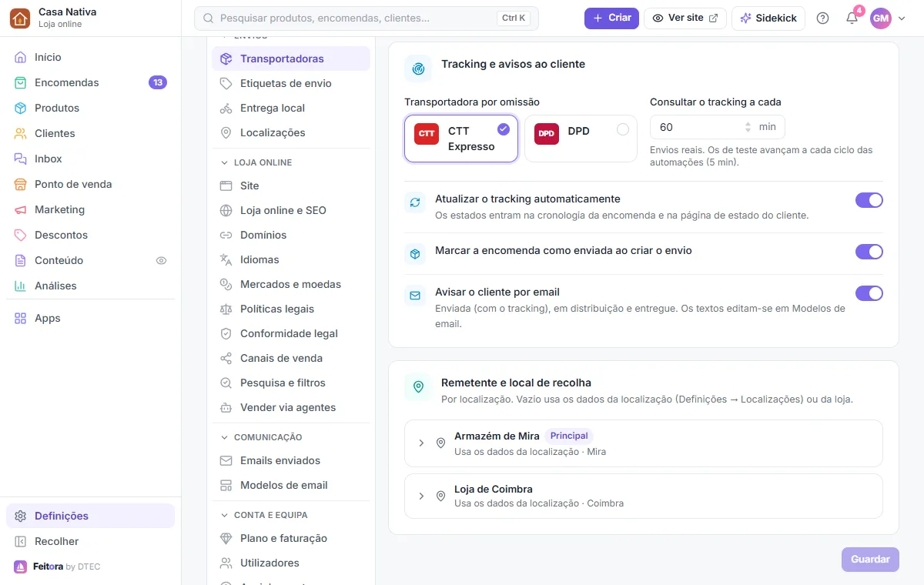
Task: Click the Tracking e avisos target icon
Action: coord(418,69)
